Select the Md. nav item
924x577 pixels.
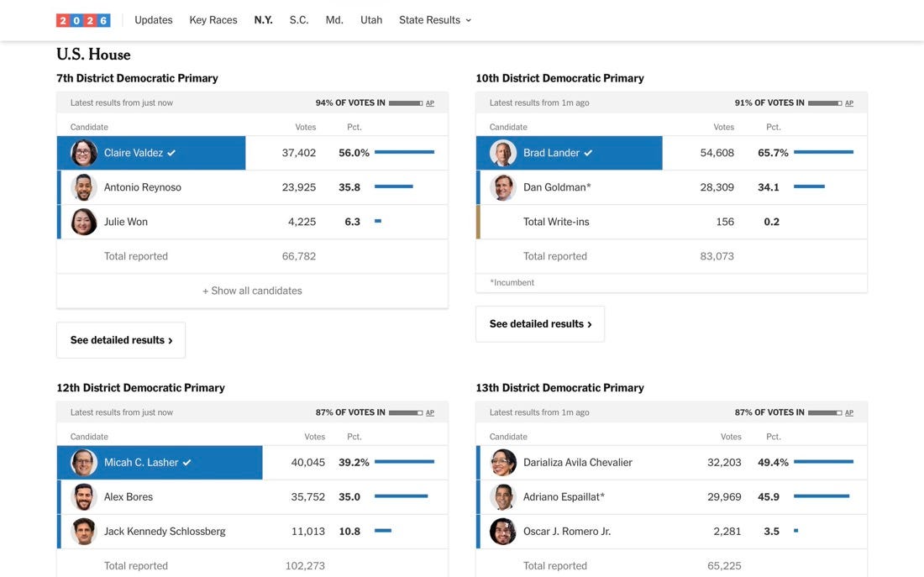click(334, 20)
